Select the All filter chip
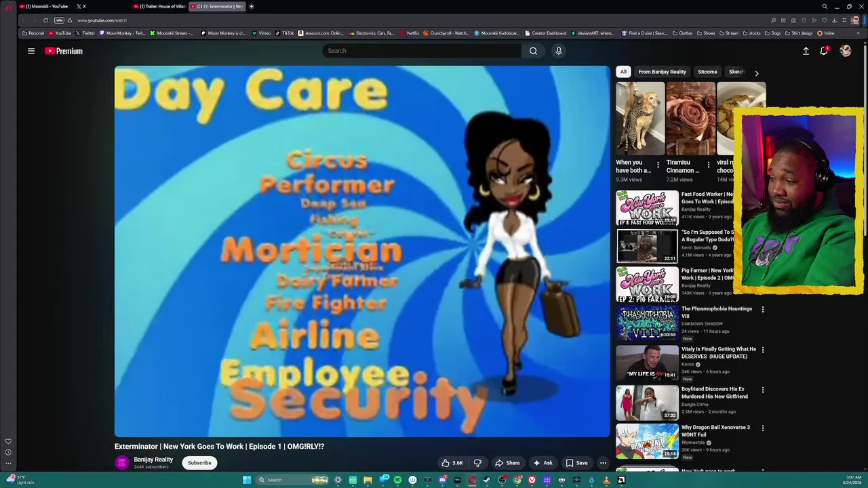Screen dimensions: 868x488 point(623,72)
